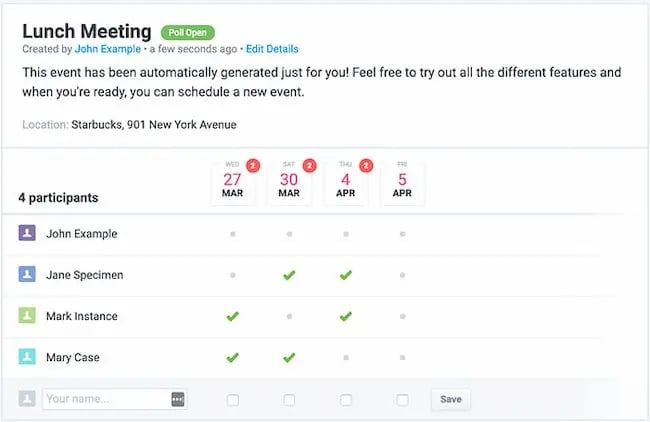Click Mark Instance's green avatar icon
The width and height of the screenshot is (650, 422).
(x=27, y=316)
